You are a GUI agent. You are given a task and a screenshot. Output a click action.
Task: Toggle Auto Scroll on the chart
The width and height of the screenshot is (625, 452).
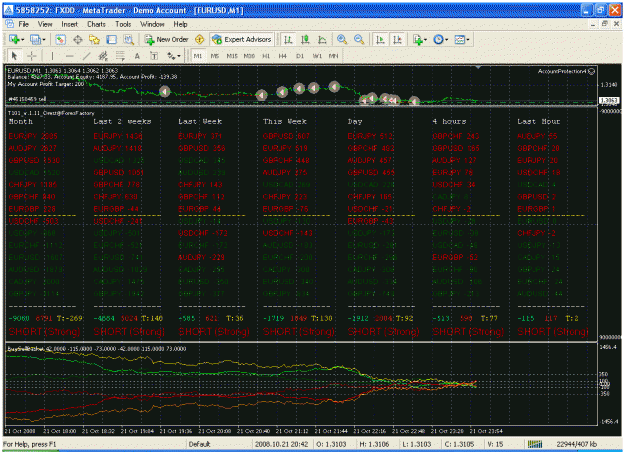380,39
